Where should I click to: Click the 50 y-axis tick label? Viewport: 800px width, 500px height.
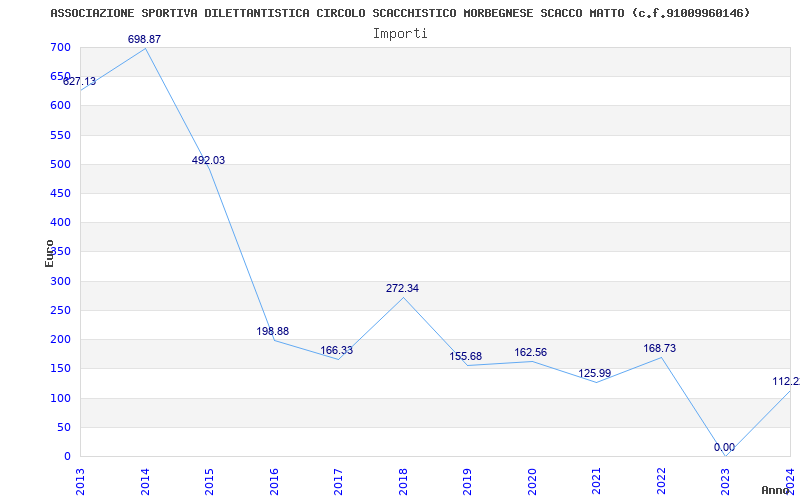point(64,427)
